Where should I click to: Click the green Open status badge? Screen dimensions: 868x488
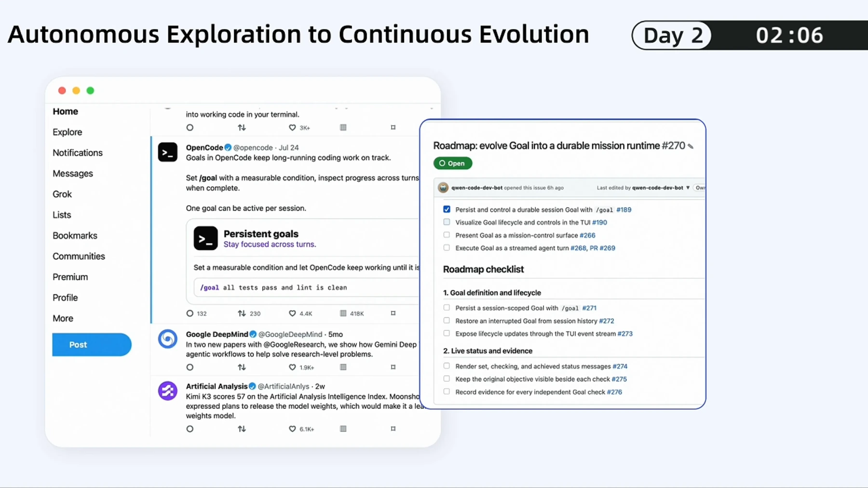click(x=452, y=163)
